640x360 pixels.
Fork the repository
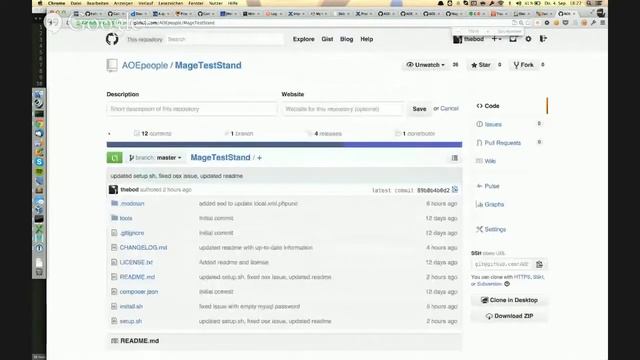[x=524, y=65]
